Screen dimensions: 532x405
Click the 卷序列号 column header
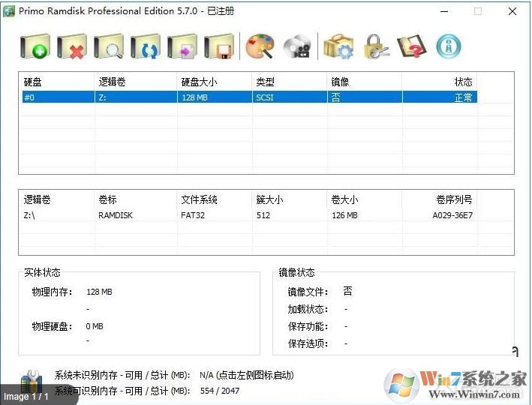pos(454,199)
